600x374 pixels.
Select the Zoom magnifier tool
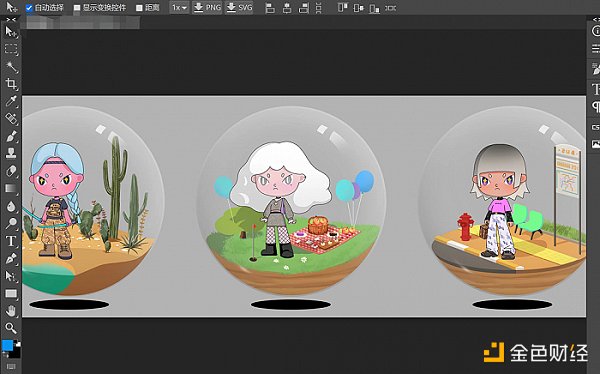[11, 328]
